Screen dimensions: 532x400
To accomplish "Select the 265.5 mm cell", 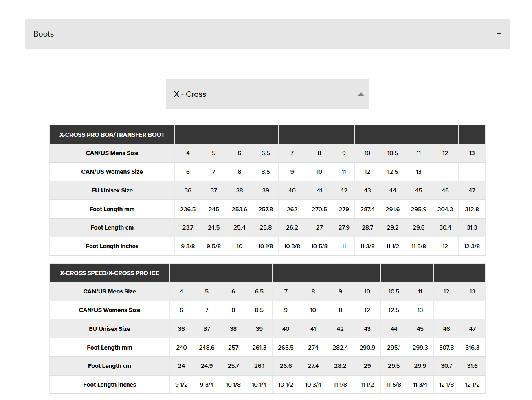I will (286, 348).
